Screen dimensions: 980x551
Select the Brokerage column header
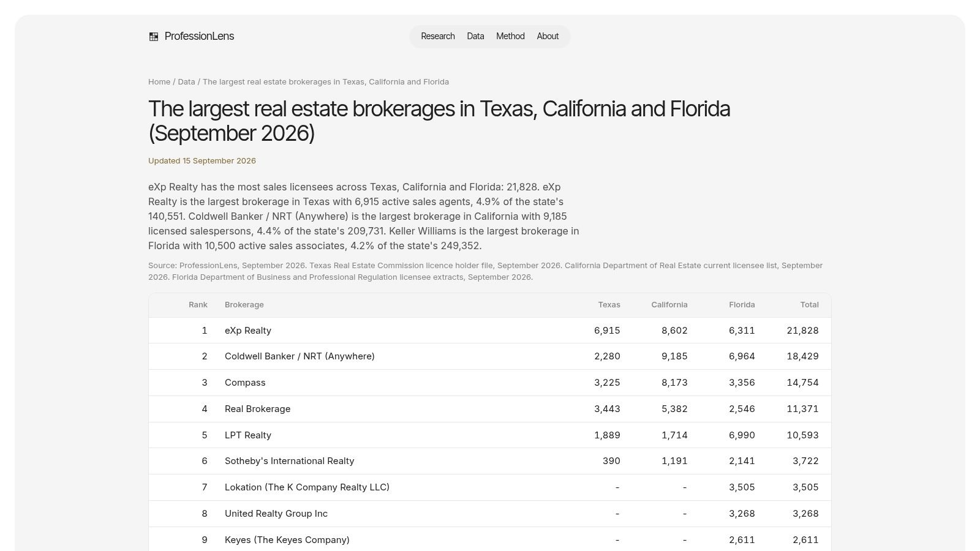click(244, 304)
